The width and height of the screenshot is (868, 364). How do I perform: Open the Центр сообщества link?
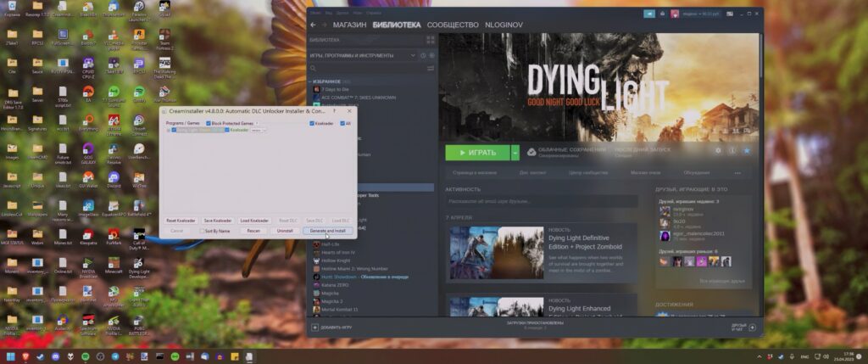click(588, 173)
